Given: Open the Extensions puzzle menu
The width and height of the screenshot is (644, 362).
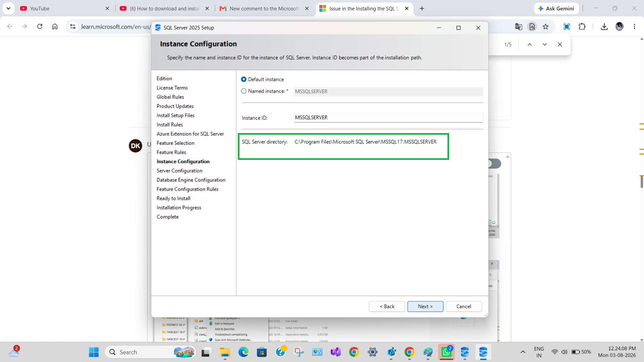Looking at the screenshot, I should 582,26.
